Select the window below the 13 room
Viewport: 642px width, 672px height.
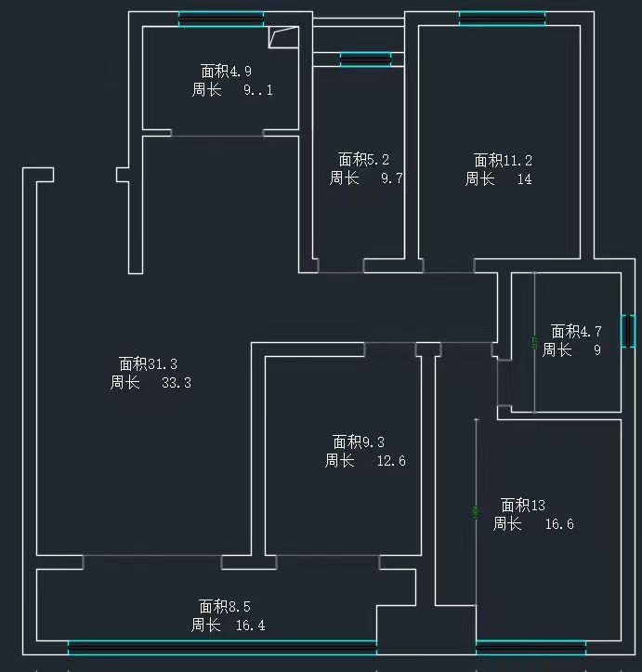[531, 648]
